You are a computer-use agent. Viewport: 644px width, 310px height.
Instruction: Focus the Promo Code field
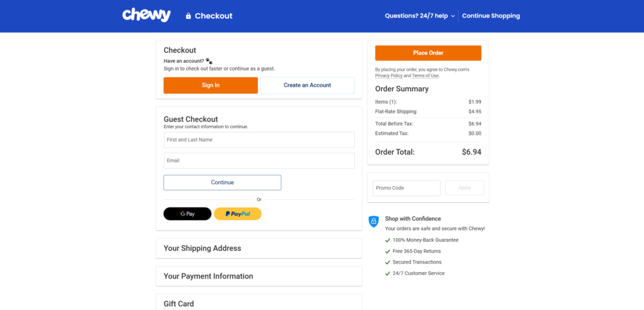click(407, 188)
